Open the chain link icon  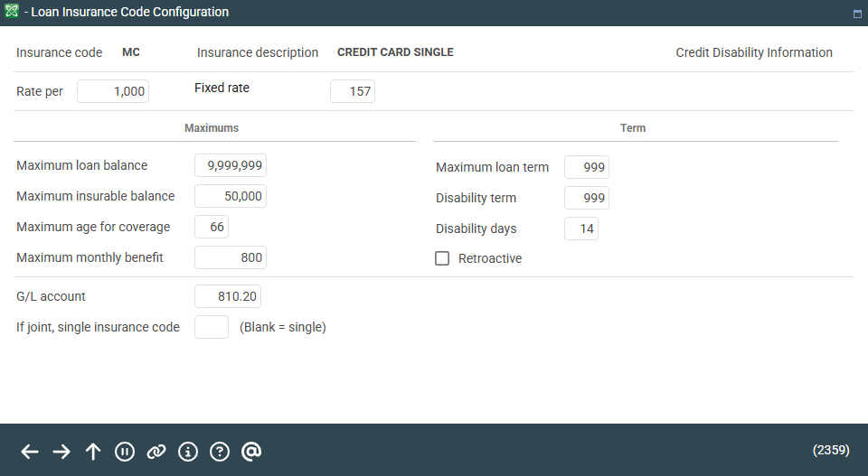pos(156,452)
